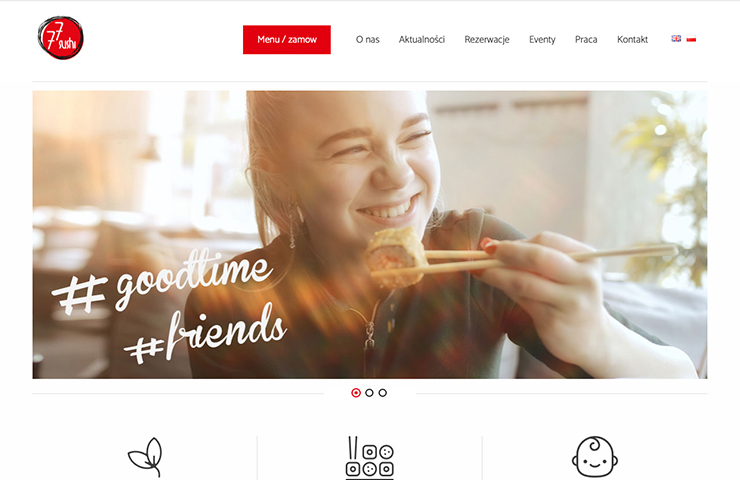This screenshot has width=740, height=480.
Task: Open the O nas page
Action: tap(368, 40)
